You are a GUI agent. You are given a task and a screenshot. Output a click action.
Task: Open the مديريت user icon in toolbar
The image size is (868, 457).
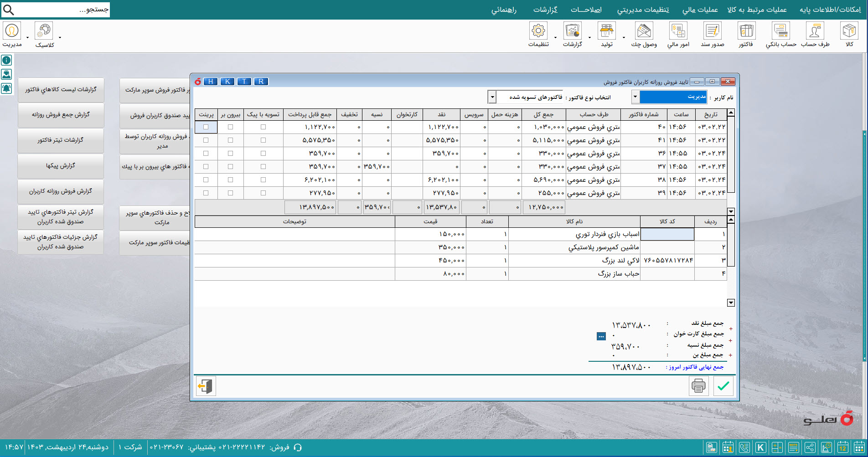click(x=12, y=31)
